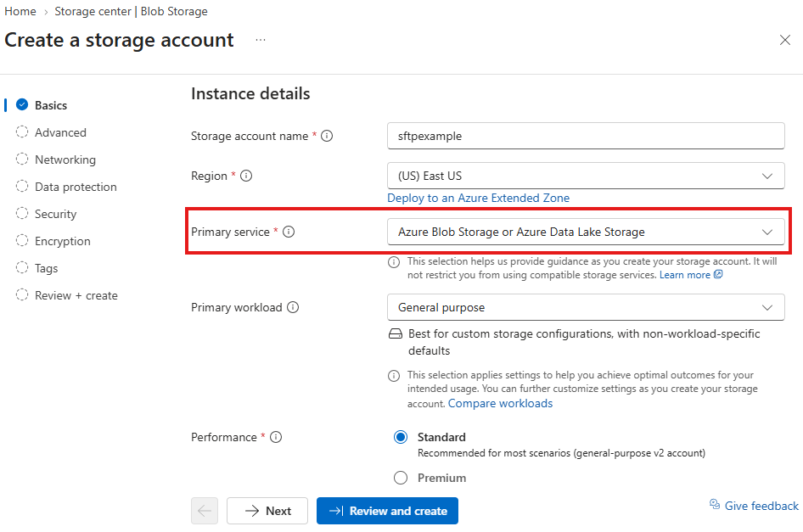Click the Security step circle icon
The image size is (803, 532).
22,213
